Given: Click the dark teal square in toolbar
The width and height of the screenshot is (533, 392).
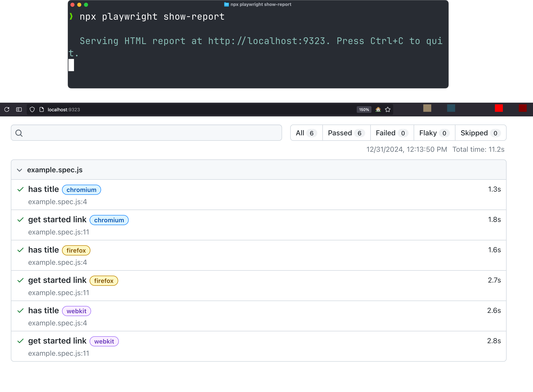Looking at the screenshot, I should (x=451, y=108).
